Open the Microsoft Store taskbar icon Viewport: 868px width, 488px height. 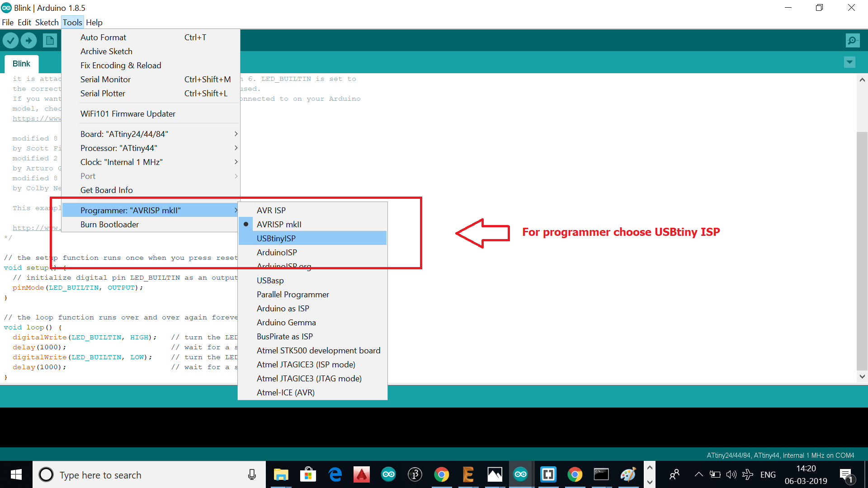click(x=308, y=474)
